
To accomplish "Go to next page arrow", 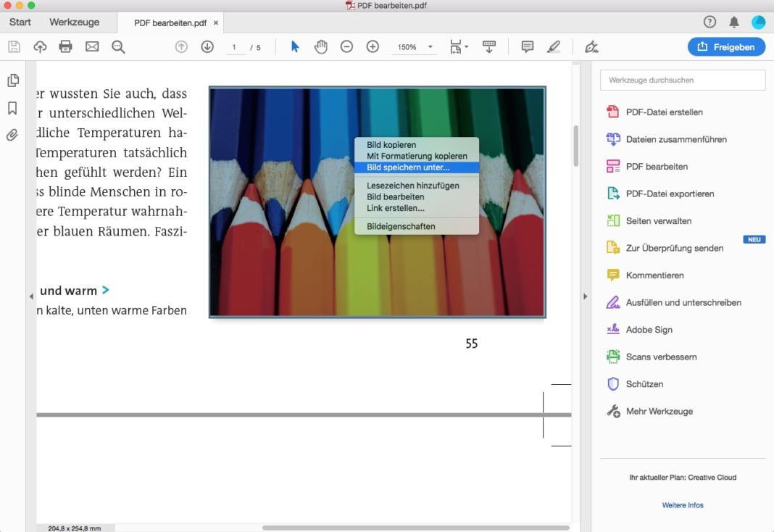I will [x=207, y=47].
